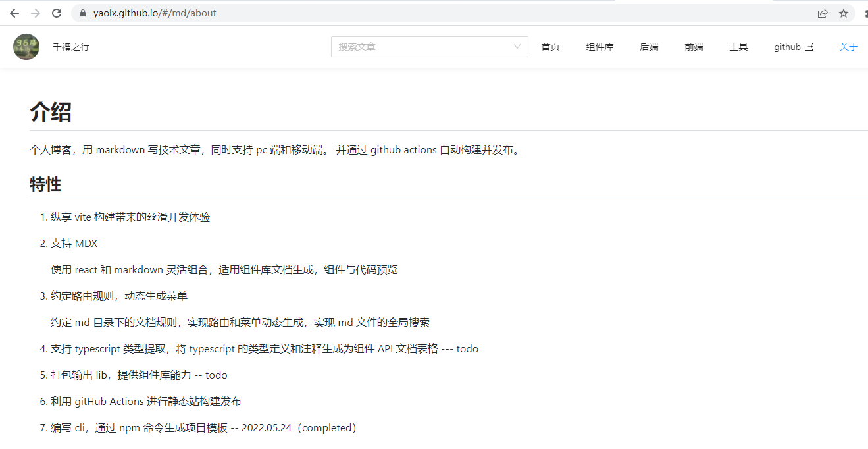The image size is (868, 449).
Task: Open the 前端 menu item
Action: tap(694, 47)
